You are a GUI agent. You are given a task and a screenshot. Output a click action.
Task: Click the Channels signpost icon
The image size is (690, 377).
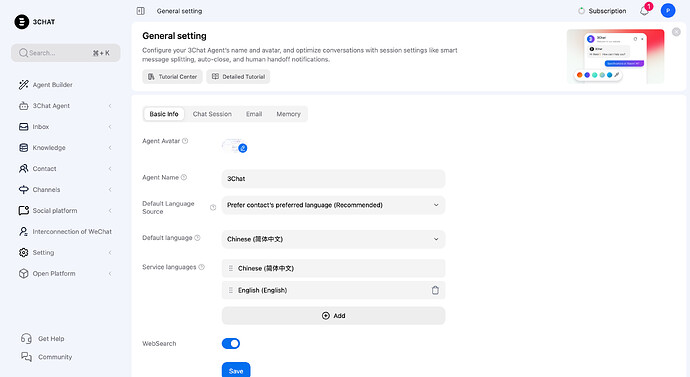coord(24,190)
